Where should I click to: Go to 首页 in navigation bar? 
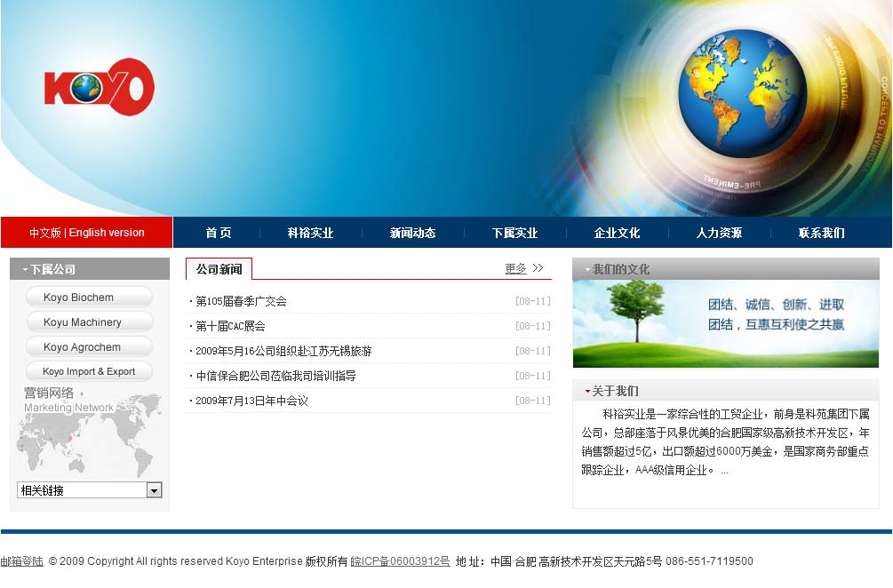pyautogui.click(x=218, y=233)
